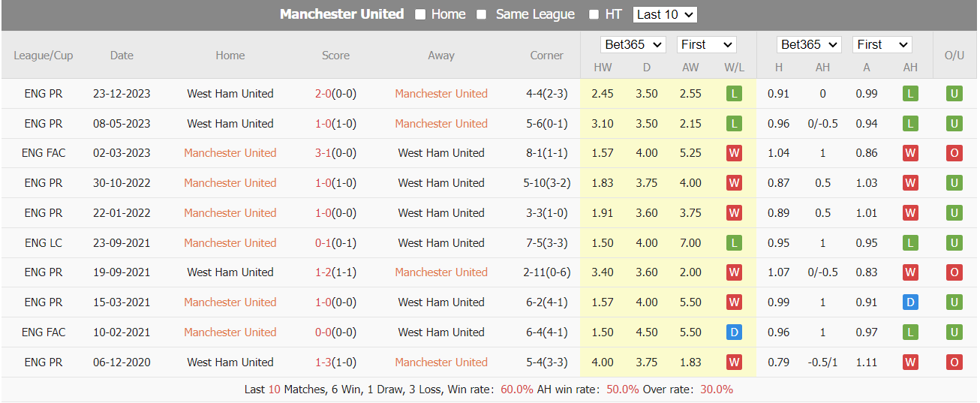Enable the Home checkbox filter
This screenshot has width=980, height=403.
click(x=420, y=14)
